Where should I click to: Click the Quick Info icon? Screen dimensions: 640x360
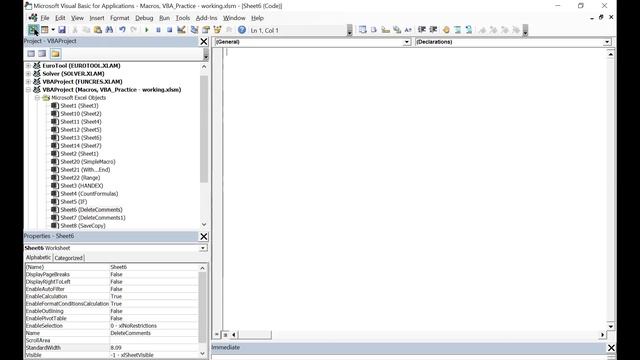pos(385,30)
